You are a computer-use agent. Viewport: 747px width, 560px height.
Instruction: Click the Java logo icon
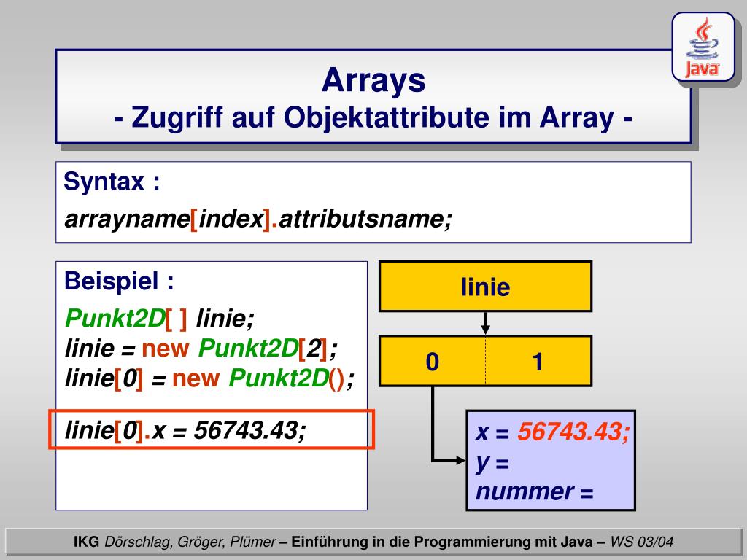click(702, 48)
